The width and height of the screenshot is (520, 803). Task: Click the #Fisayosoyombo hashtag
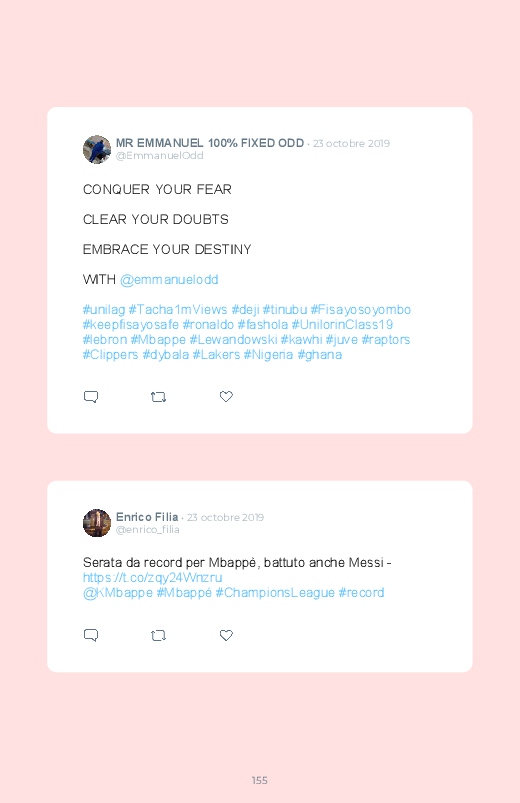point(361,310)
